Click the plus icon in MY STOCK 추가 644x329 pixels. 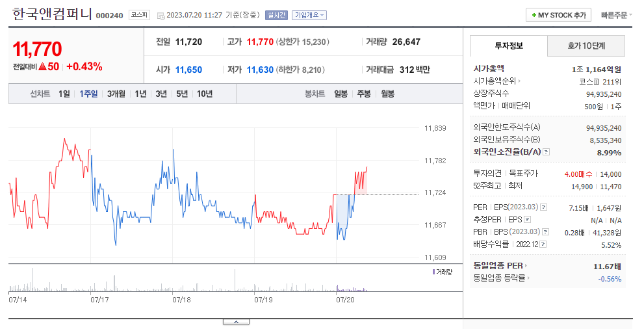pyautogui.click(x=534, y=15)
